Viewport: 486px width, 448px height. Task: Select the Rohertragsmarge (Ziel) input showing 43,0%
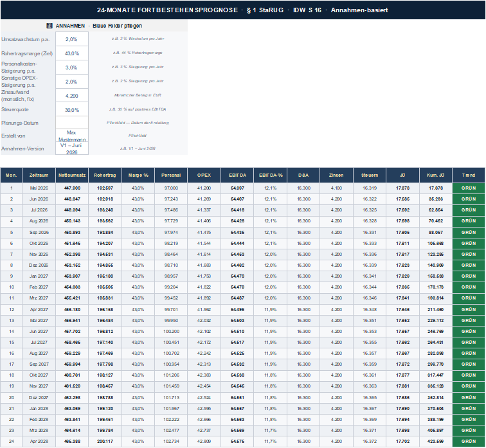[x=72, y=53]
